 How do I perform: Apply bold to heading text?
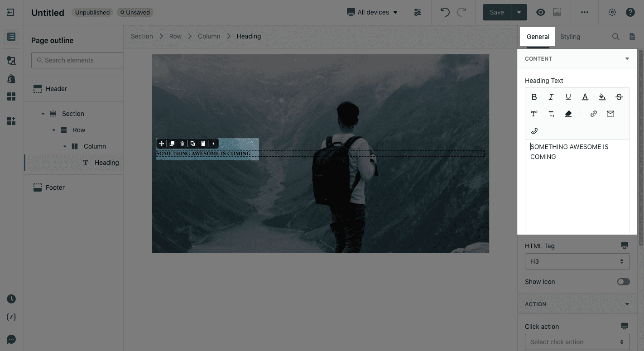tap(534, 96)
